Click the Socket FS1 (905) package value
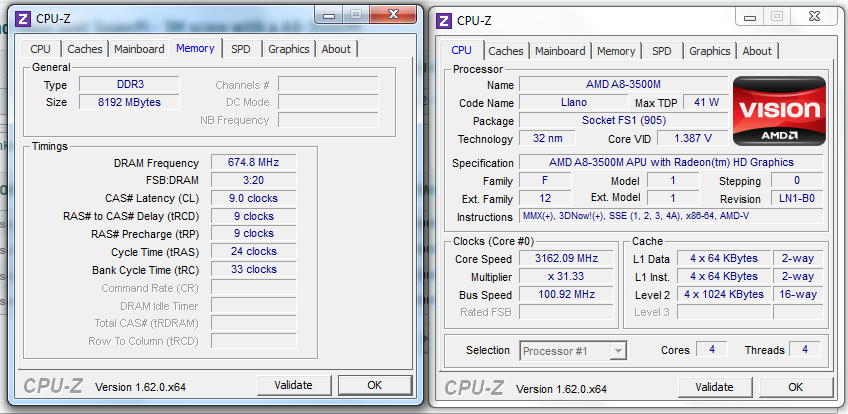Image resolution: width=848 pixels, height=414 pixels. click(624, 120)
